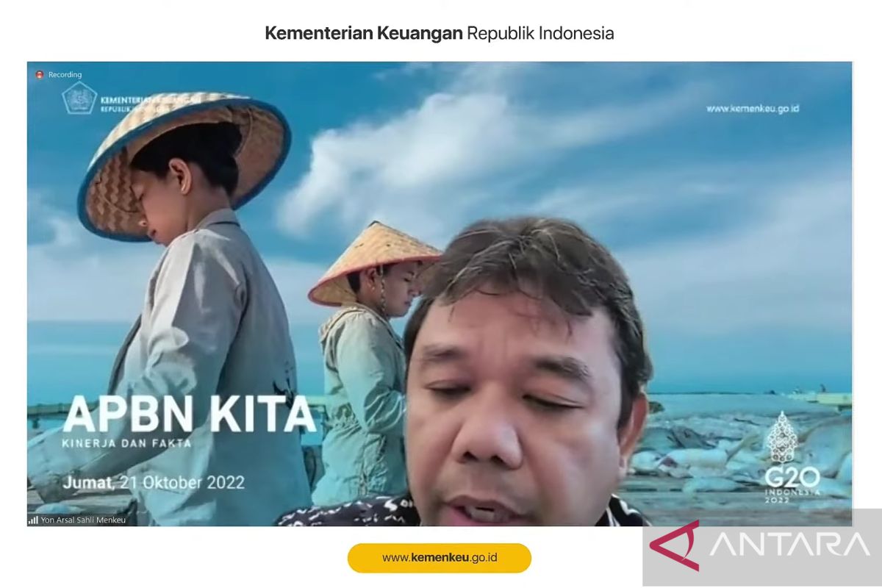Open the yellow www.kemenkeu.go.id button
This screenshot has height=588, width=882.
click(440, 558)
